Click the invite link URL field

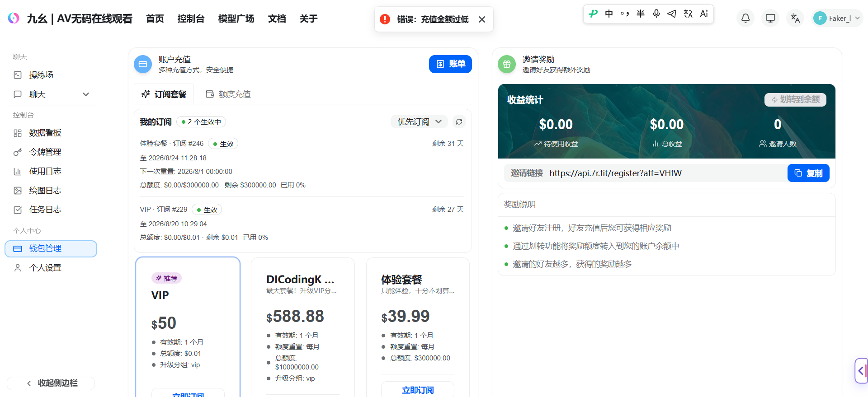point(646,173)
